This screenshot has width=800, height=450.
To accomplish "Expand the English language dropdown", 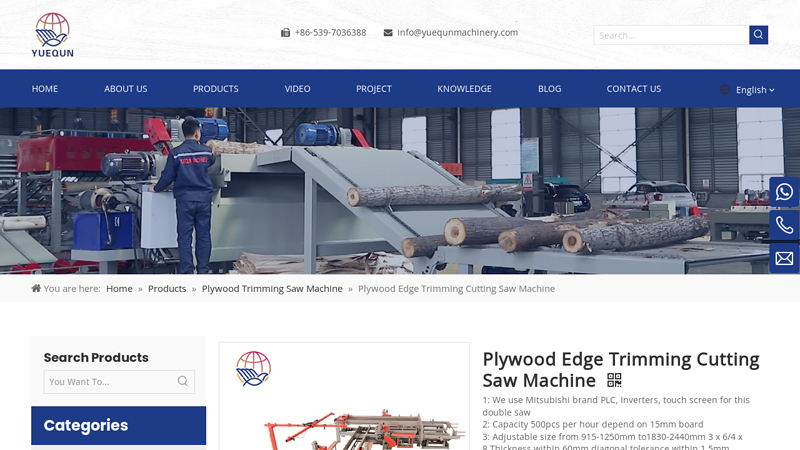I will [755, 90].
